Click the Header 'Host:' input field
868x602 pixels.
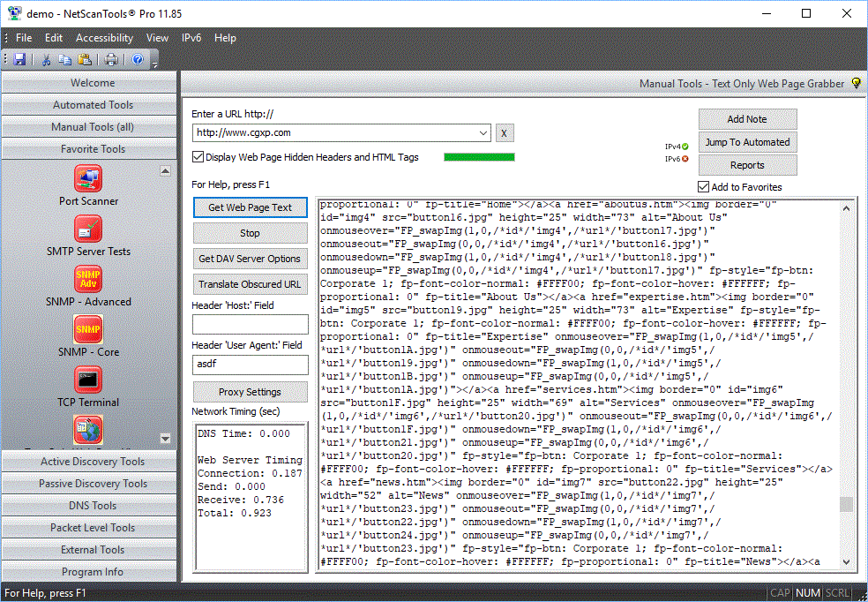[251, 324]
